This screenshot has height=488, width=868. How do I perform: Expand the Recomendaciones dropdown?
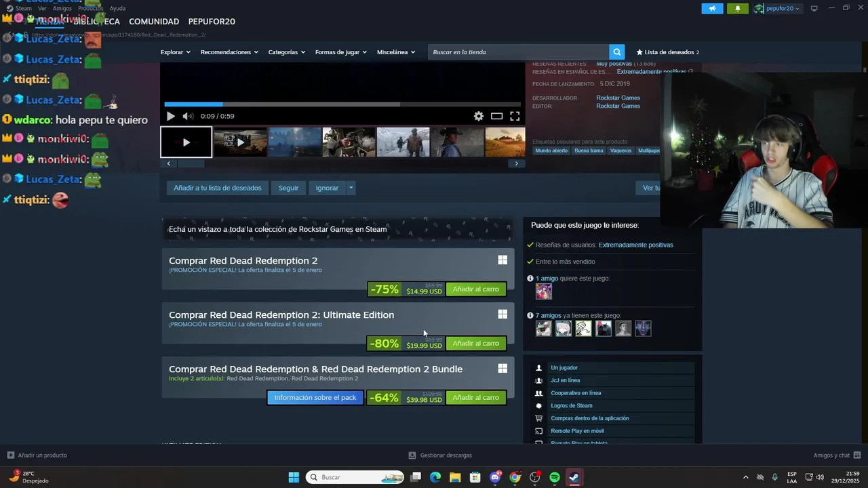coord(229,52)
